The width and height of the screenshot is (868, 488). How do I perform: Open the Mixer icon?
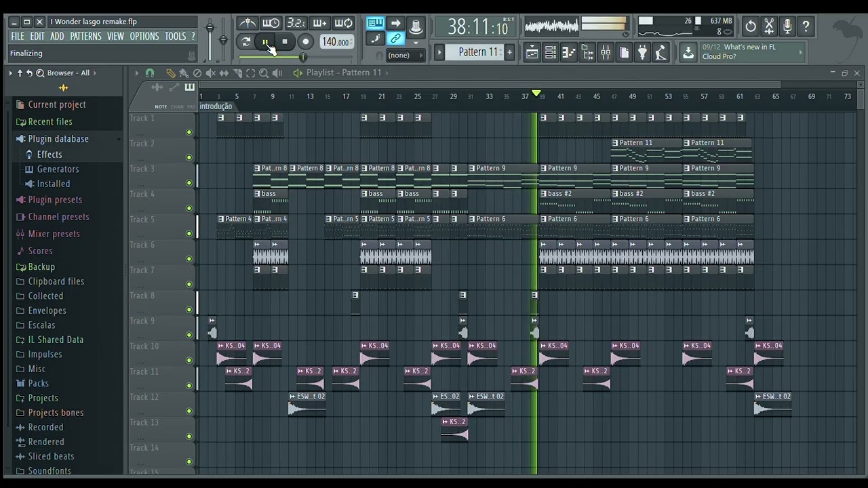click(606, 52)
